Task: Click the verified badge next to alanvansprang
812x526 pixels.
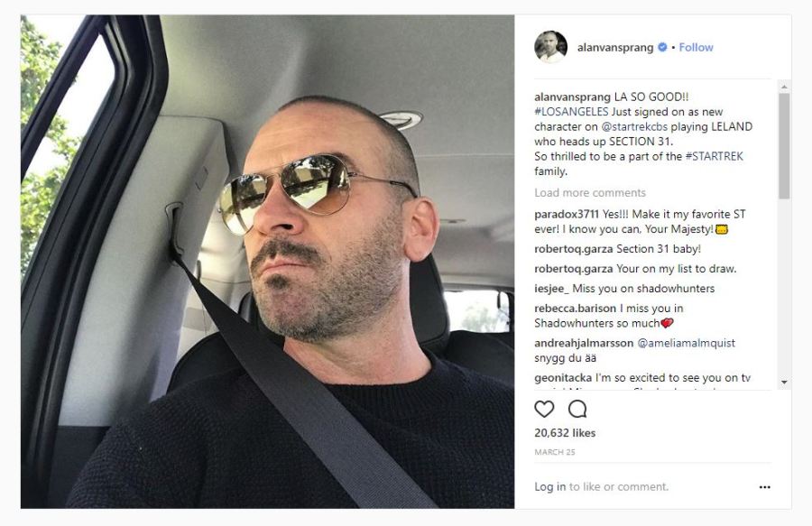Action: 660,47
